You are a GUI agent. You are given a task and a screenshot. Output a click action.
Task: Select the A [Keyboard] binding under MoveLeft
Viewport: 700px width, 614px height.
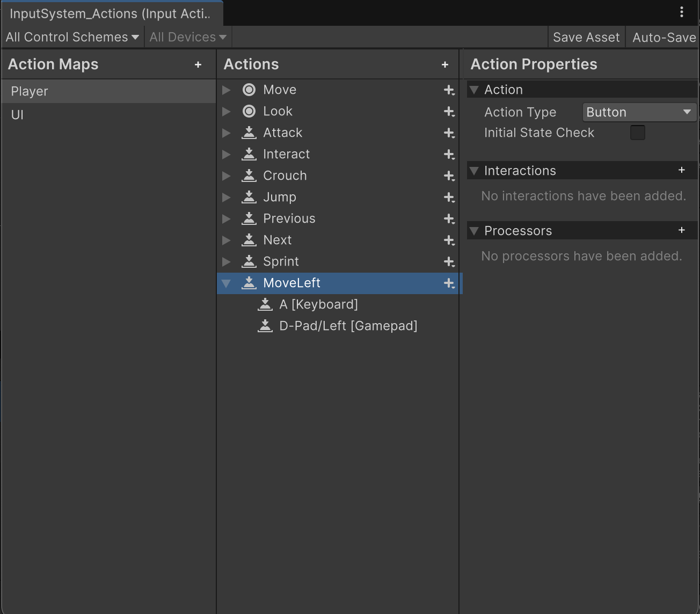(x=319, y=304)
